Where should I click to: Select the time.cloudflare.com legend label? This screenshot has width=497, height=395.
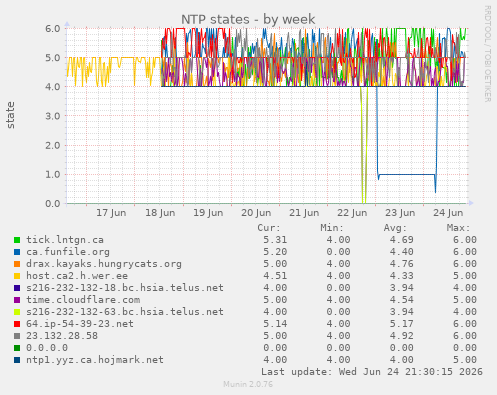83,300
